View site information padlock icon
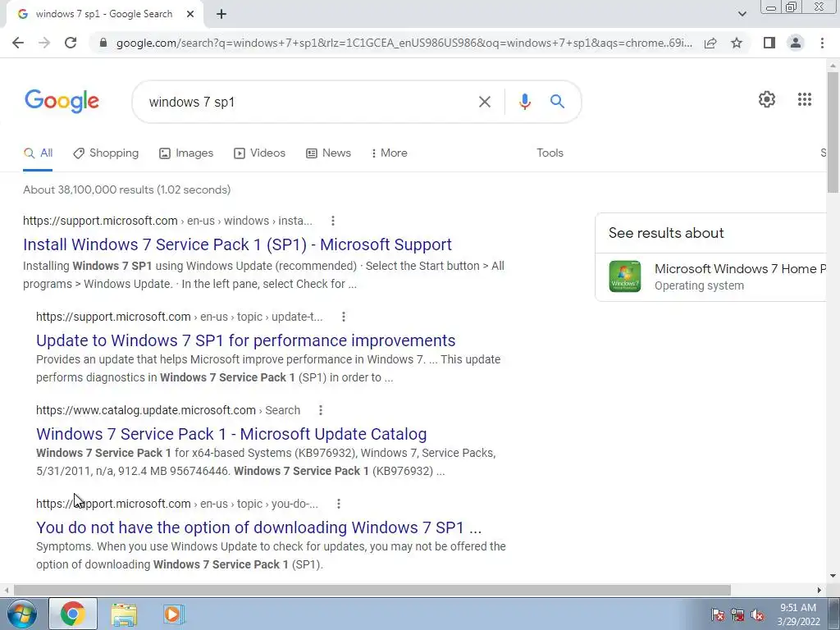The image size is (840, 630). point(103,43)
